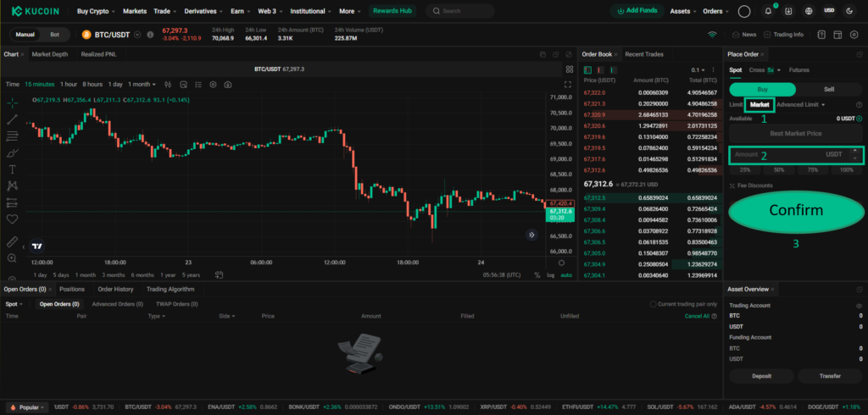Open the language globe icon
The height and width of the screenshot is (415, 868).
coord(810,11)
